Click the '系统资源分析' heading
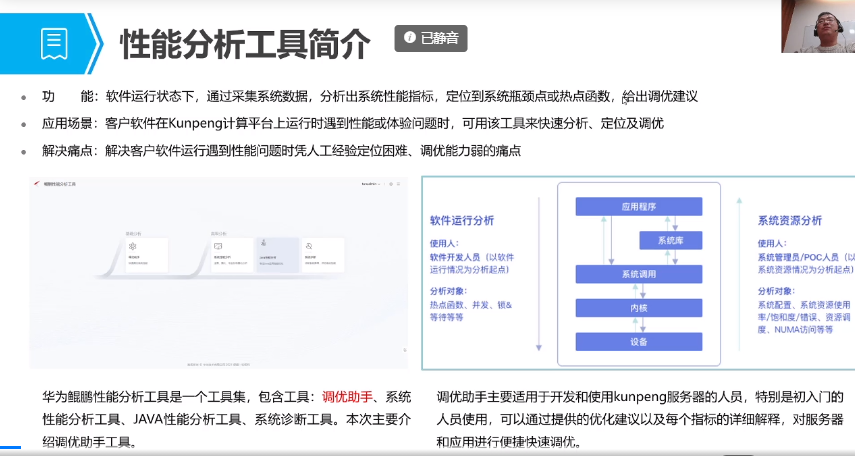 790,220
